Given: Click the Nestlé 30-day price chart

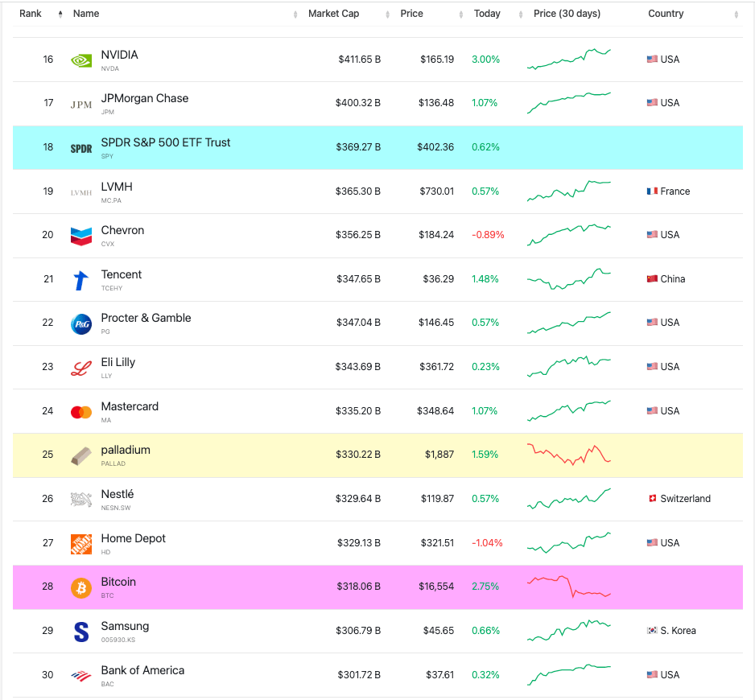Looking at the screenshot, I should (x=568, y=499).
